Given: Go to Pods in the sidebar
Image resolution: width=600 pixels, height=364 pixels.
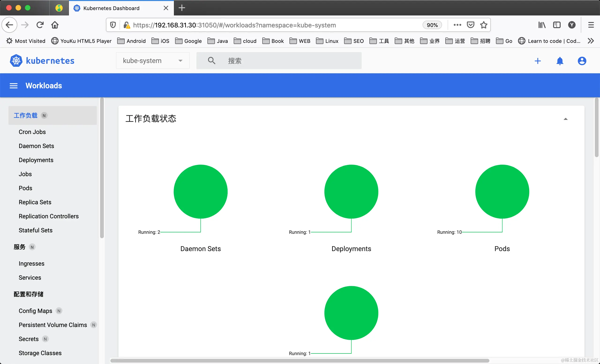Looking at the screenshot, I should pos(25,188).
